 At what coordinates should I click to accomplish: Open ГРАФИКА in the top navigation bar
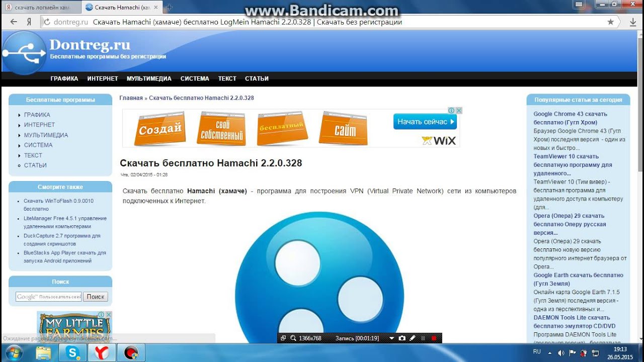tap(64, 78)
